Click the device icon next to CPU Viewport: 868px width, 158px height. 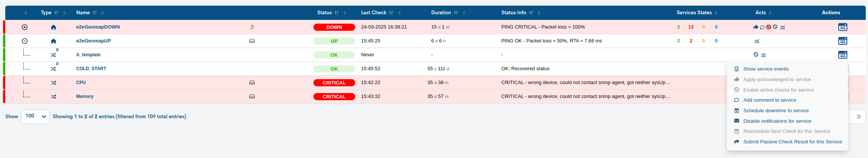252,83
